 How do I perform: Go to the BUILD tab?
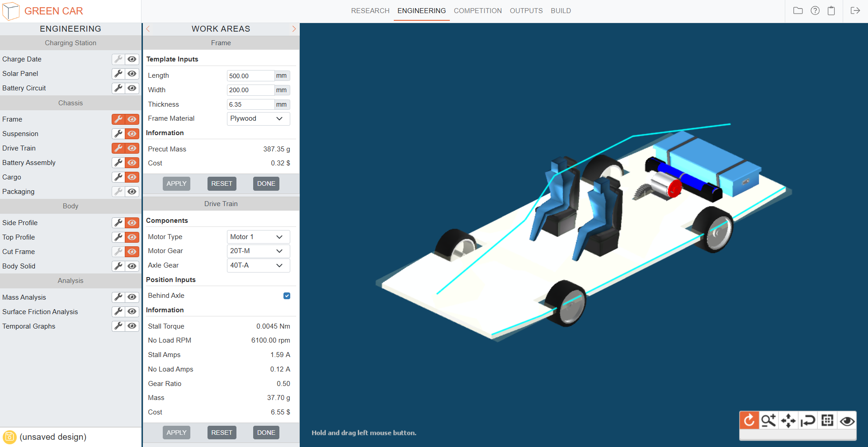tap(561, 11)
